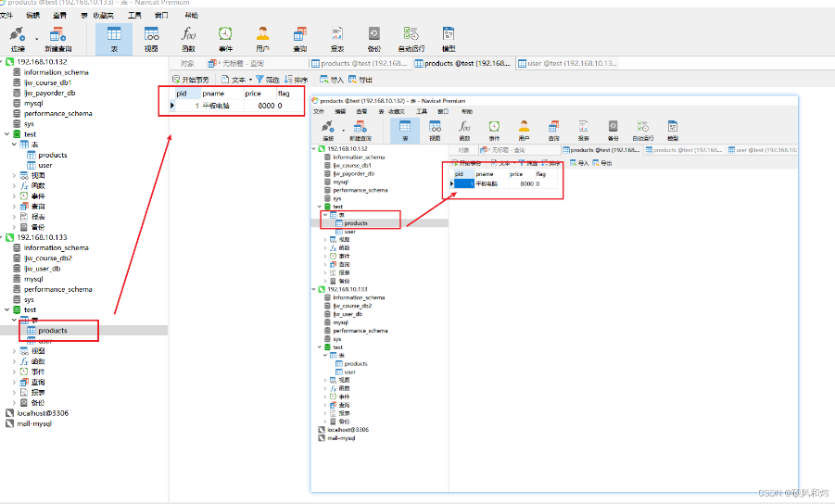Open 窗口 menu in outer window
The width and height of the screenshot is (835, 504).
tap(161, 16)
